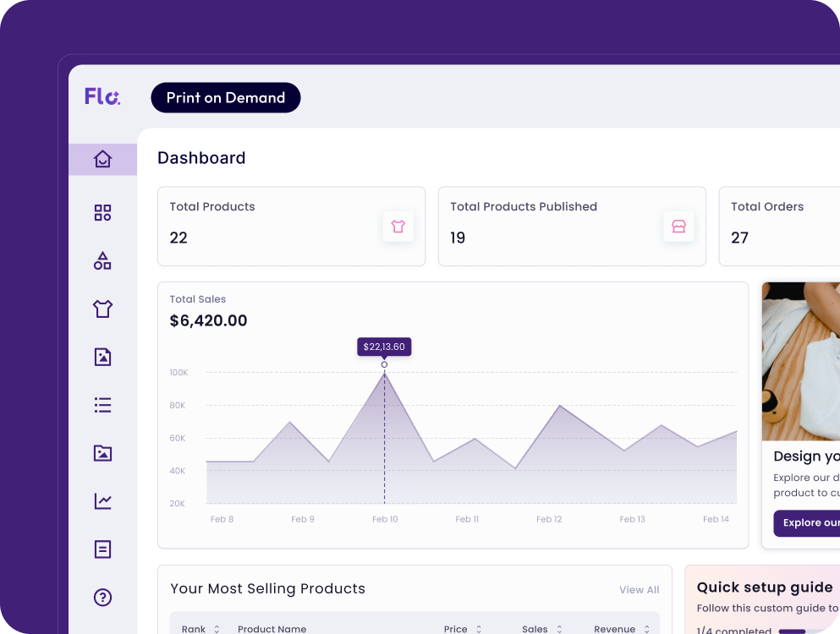Viewport: 840px width, 634px height.
Task: Select the Print on Demand tab
Action: tap(226, 98)
